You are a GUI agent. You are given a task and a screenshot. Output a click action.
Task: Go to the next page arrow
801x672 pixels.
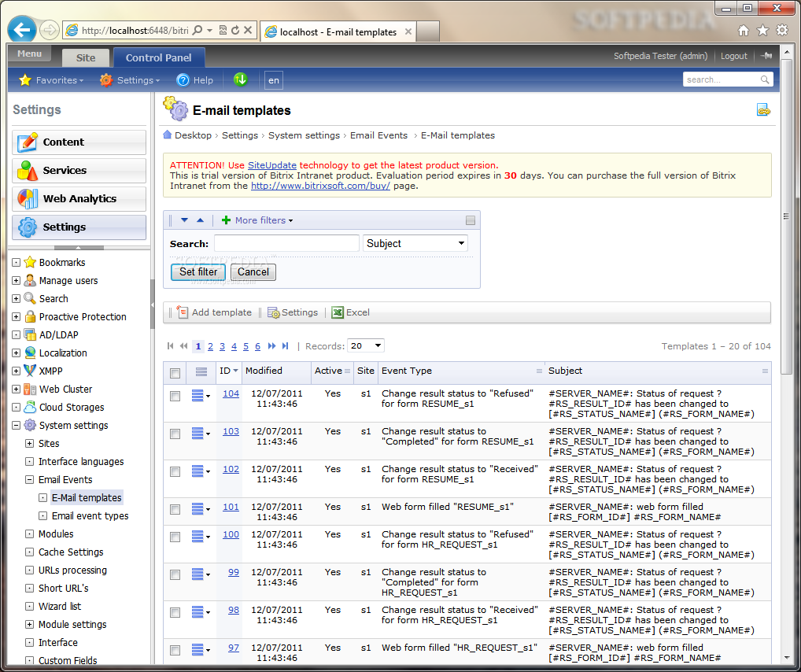tap(271, 346)
